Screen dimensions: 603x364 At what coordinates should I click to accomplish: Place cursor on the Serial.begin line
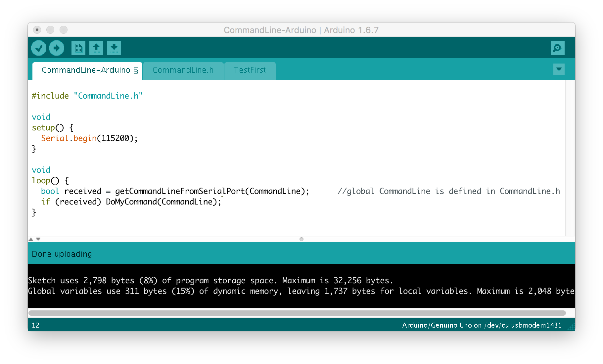coord(89,138)
